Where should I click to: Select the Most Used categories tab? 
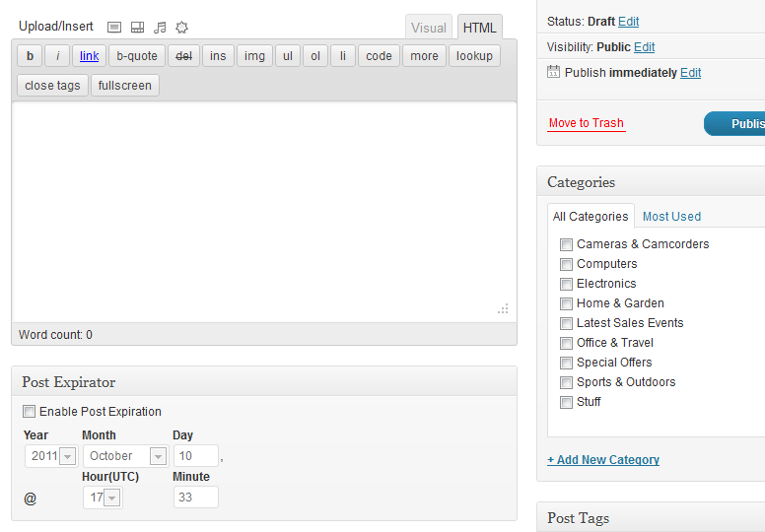(x=671, y=217)
